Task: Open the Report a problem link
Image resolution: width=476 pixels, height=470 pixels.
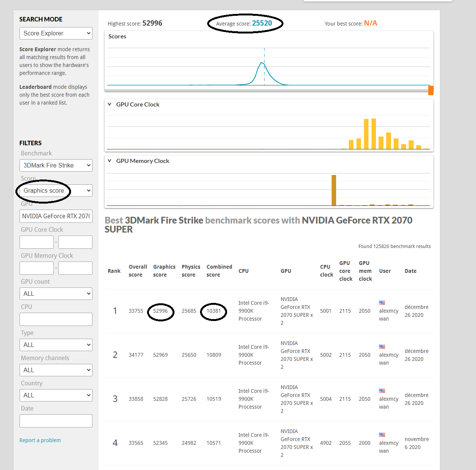Action: pyautogui.click(x=40, y=440)
